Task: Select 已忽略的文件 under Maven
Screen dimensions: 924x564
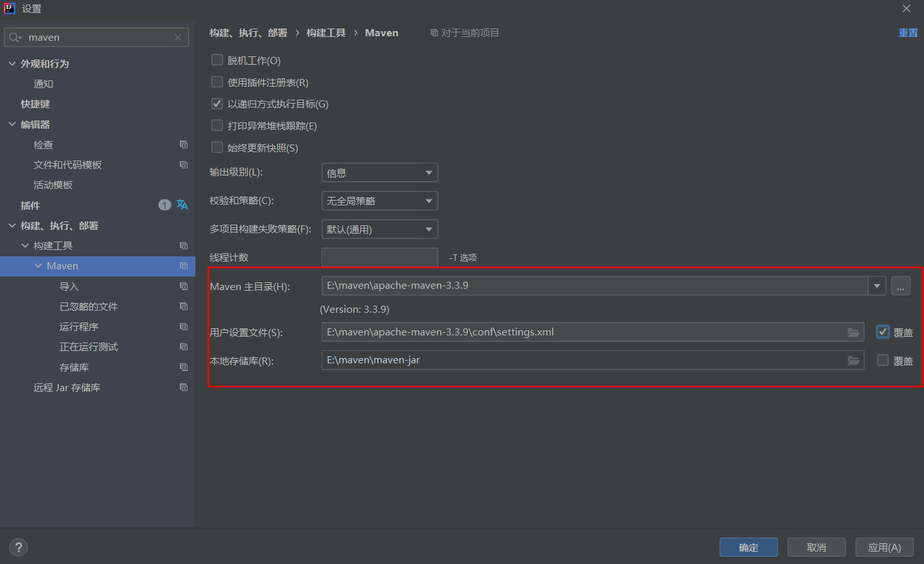Action: click(x=89, y=306)
